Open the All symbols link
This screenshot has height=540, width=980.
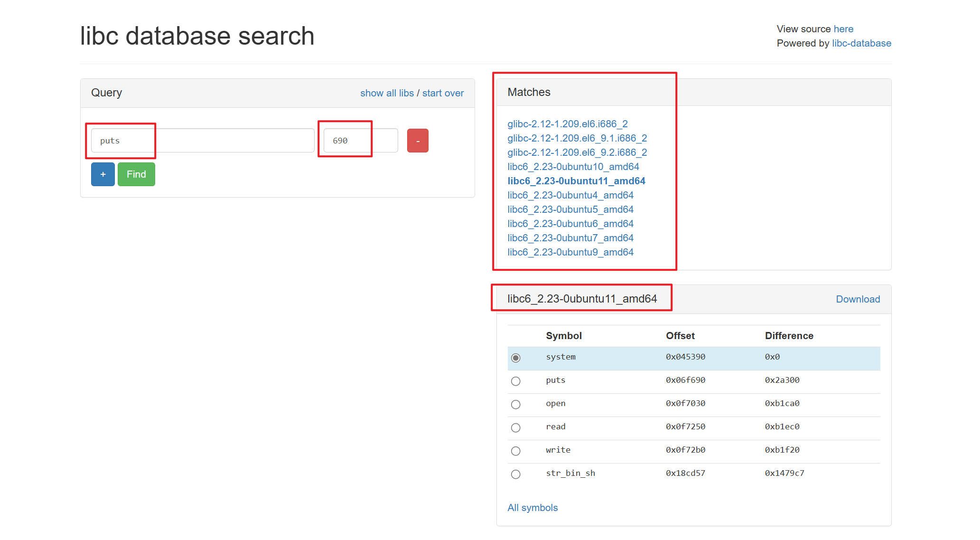532,508
